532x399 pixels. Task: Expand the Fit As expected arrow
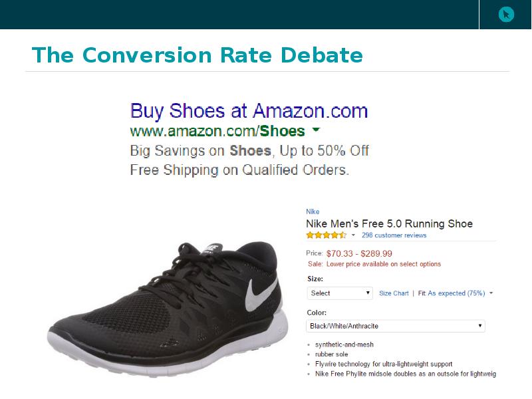pyautogui.click(x=491, y=293)
